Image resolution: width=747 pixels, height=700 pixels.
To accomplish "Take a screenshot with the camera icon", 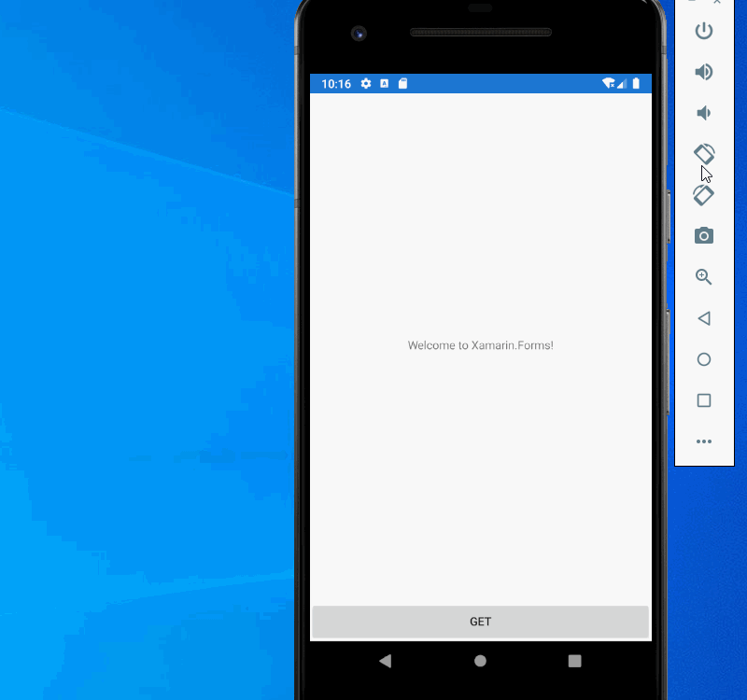I will pos(704,236).
